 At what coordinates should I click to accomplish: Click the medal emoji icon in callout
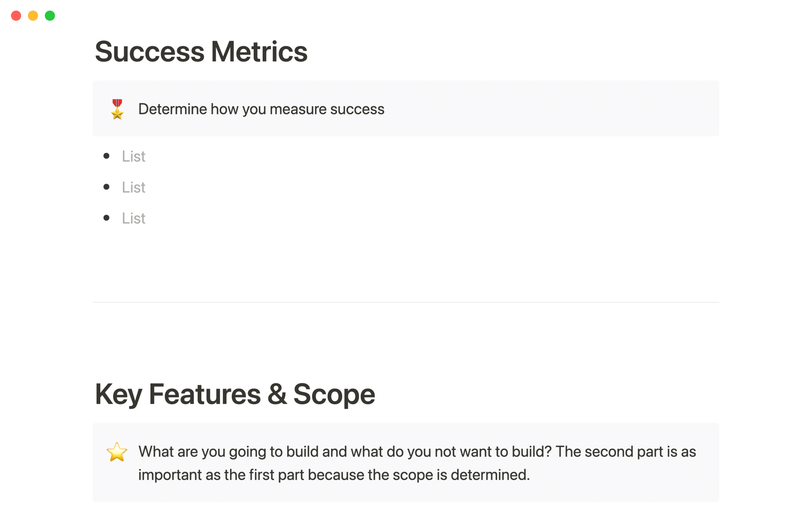point(117,109)
